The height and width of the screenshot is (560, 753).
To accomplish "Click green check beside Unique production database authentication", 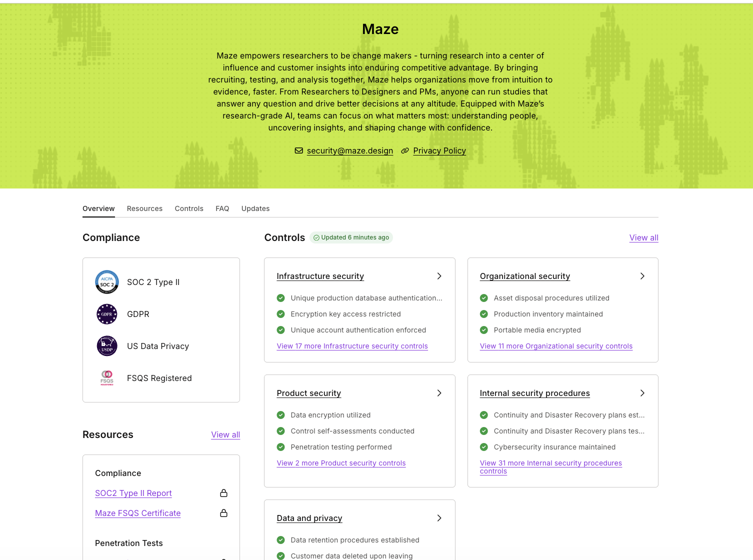I will (281, 298).
